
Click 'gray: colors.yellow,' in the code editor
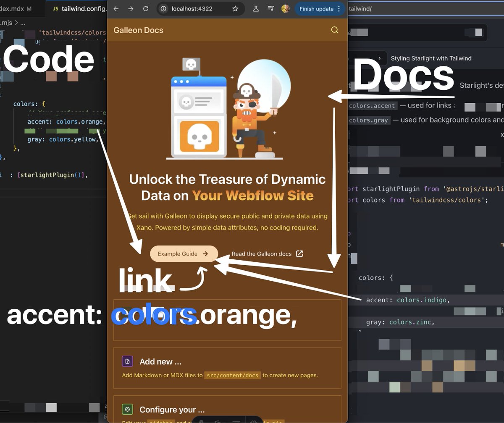(63, 139)
